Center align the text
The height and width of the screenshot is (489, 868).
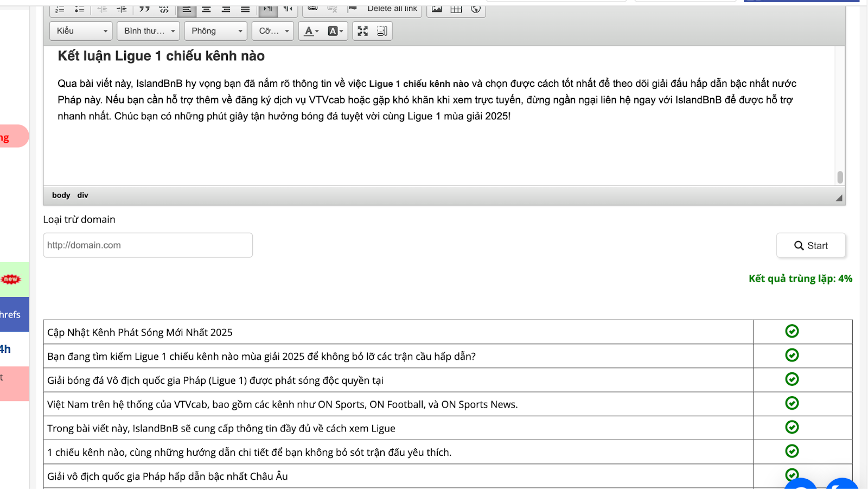(206, 9)
